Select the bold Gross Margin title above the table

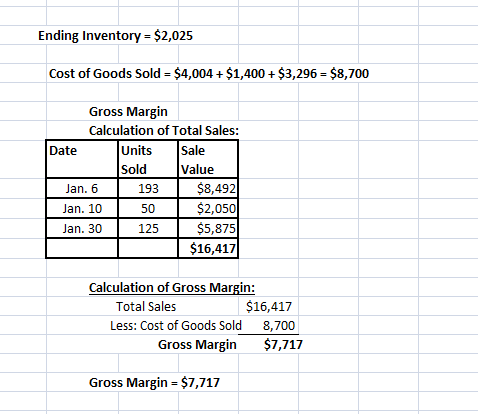point(128,112)
